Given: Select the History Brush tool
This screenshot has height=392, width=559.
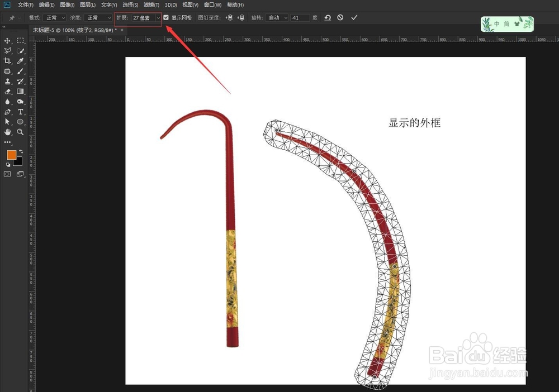Looking at the screenshot, I should point(20,81).
